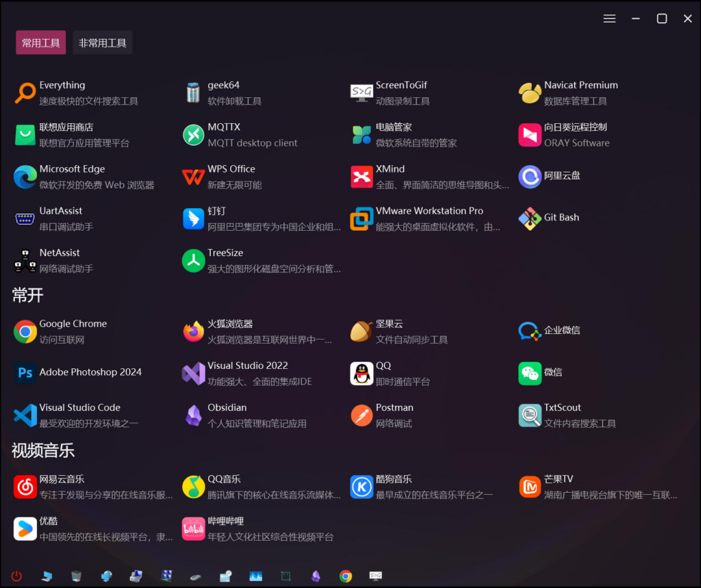Open Adobe Photoshop 2024 icon

click(25, 373)
